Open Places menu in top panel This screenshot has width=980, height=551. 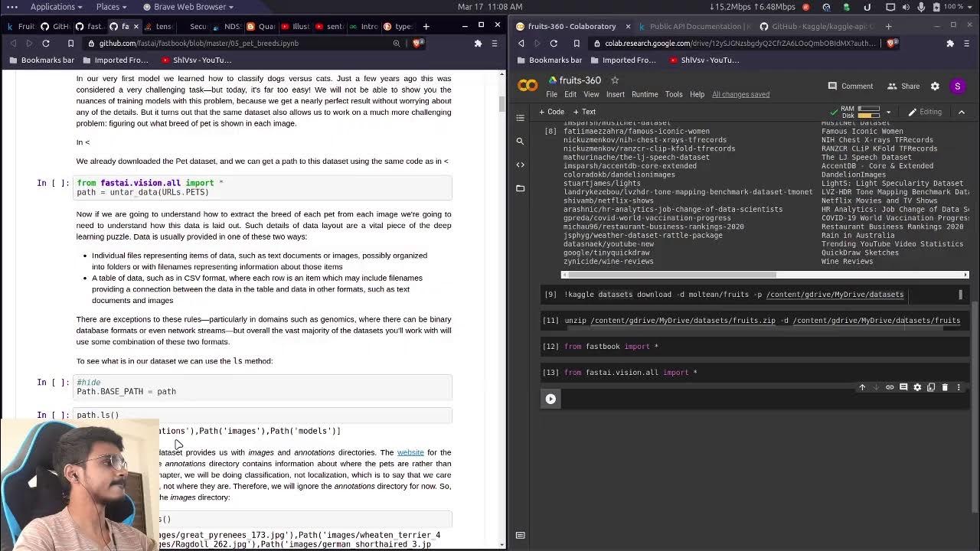tap(111, 6)
